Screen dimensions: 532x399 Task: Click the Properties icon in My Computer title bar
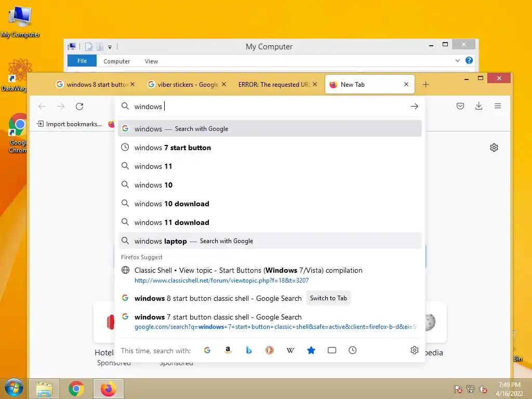(88, 47)
